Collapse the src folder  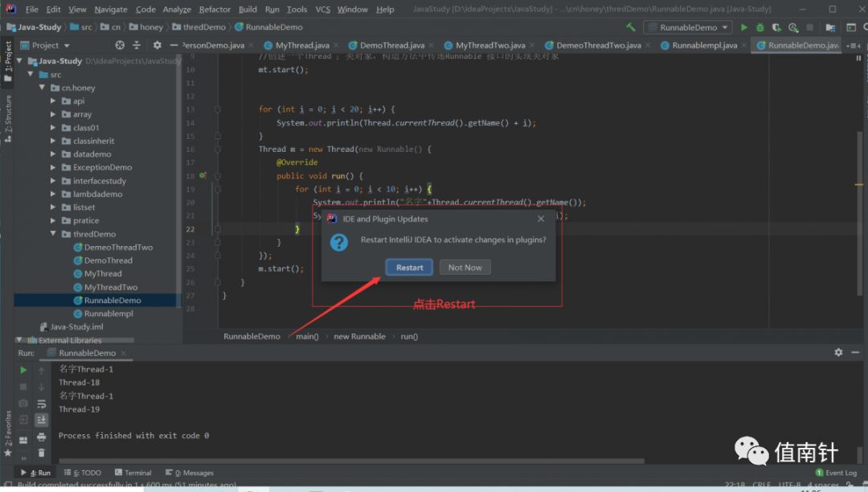pyautogui.click(x=31, y=74)
